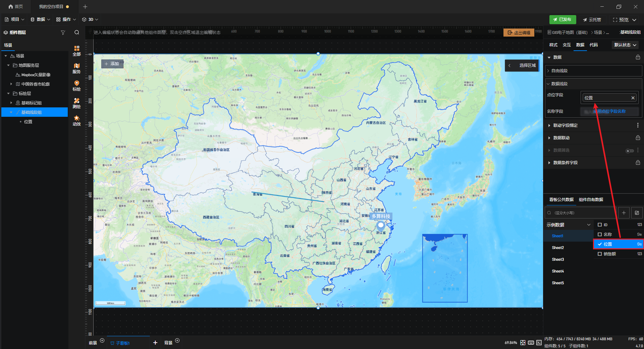Image resolution: width=644 pixels, height=349 pixels.
Task: Open the 默认状态 dropdown
Action: pyautogui.click(x=625, y=45)
